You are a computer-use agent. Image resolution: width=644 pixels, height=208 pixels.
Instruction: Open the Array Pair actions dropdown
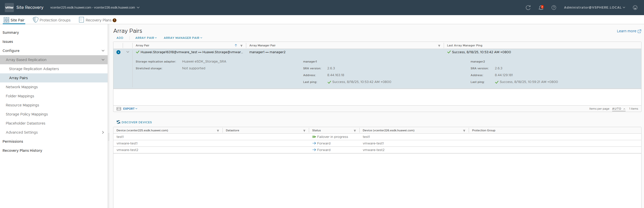tap(146, 38)
